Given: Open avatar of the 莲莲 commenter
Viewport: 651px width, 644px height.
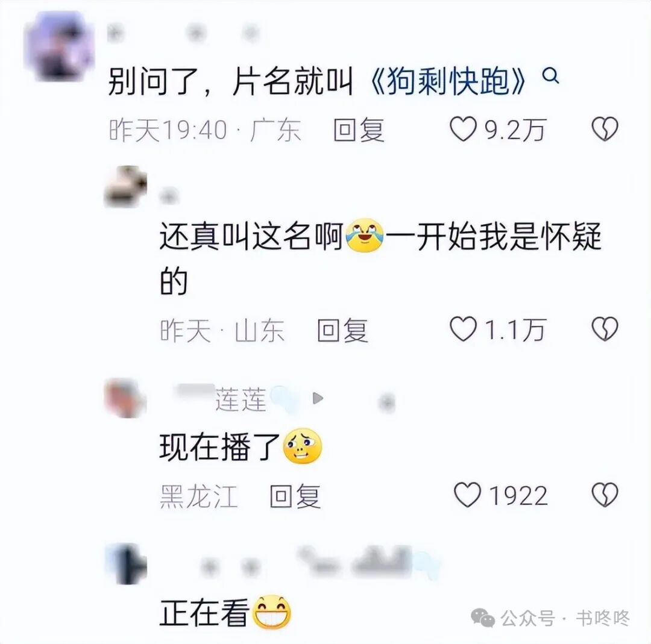Looking at the screenshot, I should (x=125, y=398).
